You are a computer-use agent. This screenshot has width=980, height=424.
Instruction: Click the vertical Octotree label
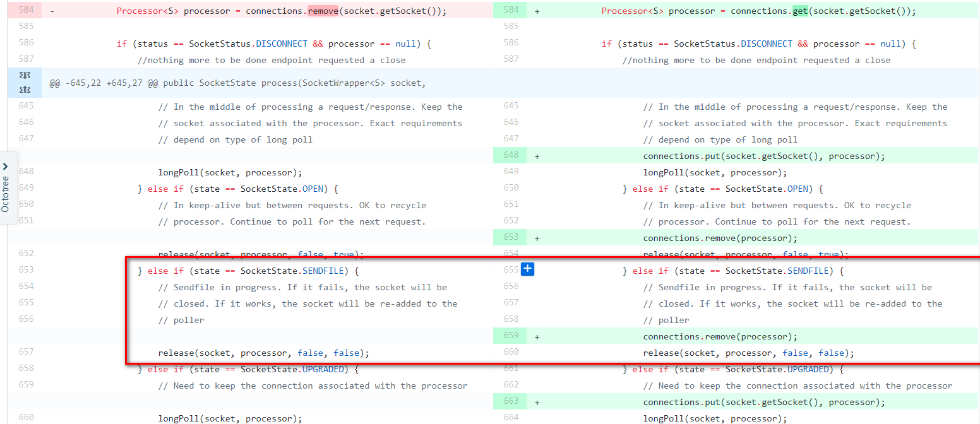click(6, 193)
